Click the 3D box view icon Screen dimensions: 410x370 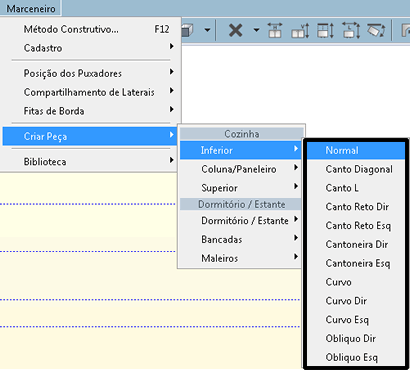pos(188,31)
